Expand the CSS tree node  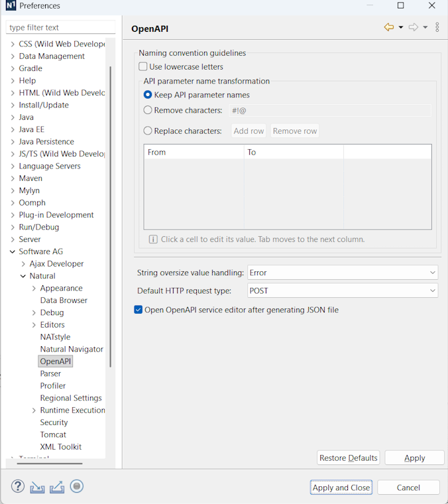(13, 44)
